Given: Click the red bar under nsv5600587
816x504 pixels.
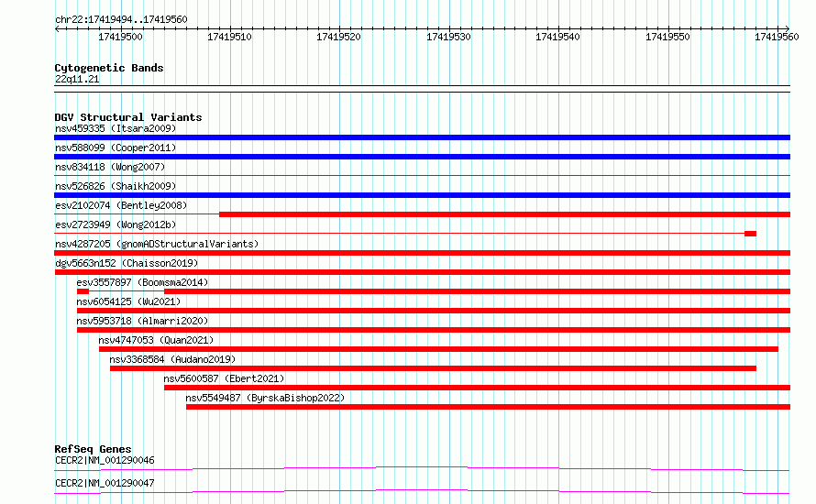Looking at the screenshot, I should click(477, 388).
